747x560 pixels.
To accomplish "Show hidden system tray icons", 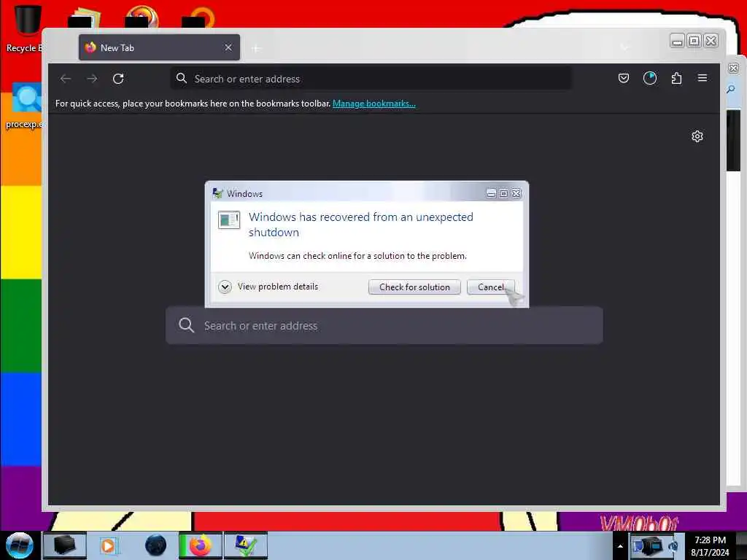I will pyautogui.click(x=620, y=546).
